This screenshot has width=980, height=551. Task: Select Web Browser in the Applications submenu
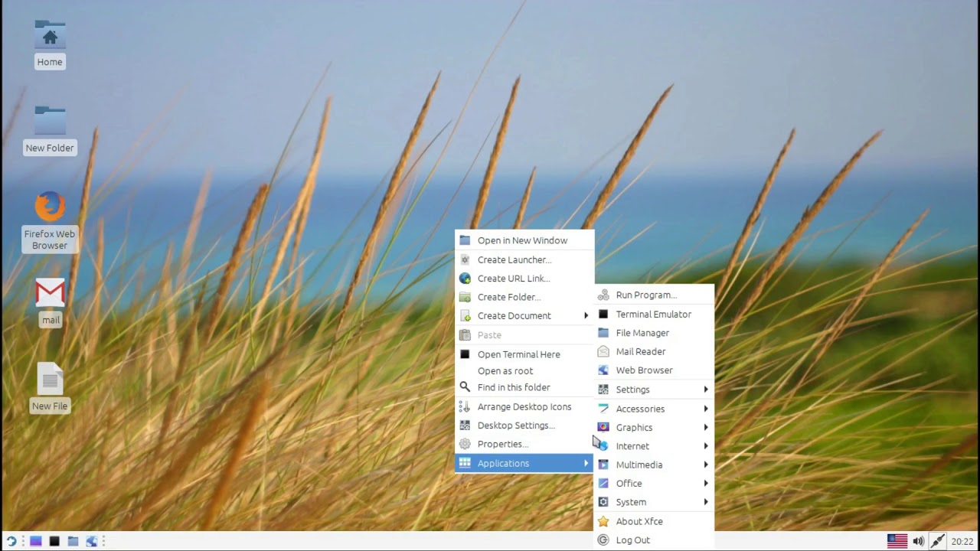pos(654,370)
